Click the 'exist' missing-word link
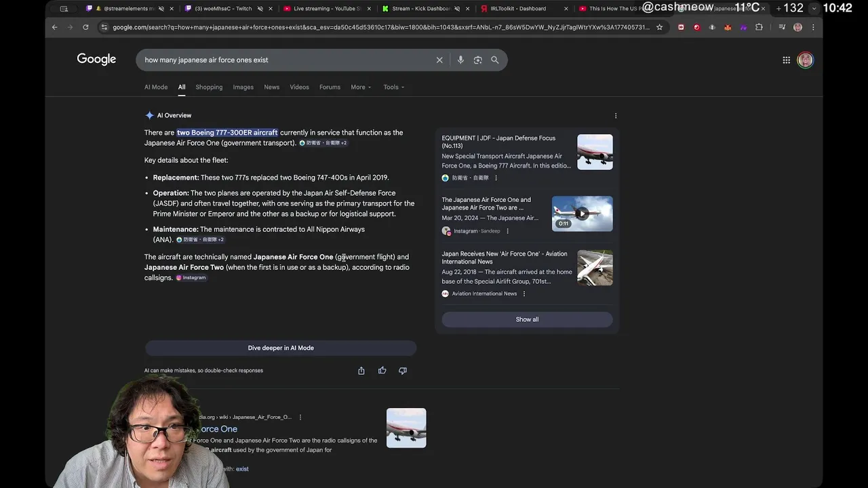868x488 pixels. (242, 469)
